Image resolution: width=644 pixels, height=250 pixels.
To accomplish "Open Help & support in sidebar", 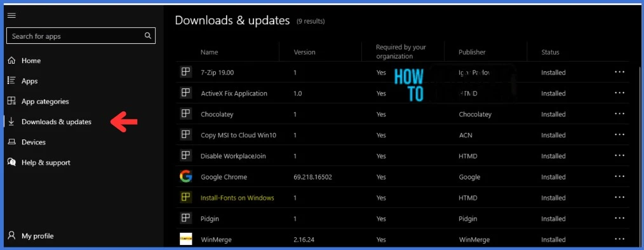I will tap(46, 162).
